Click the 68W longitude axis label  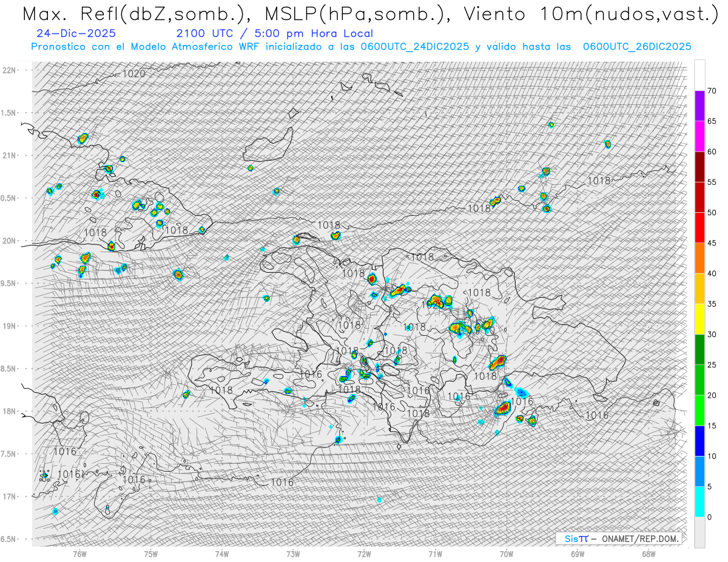(649, 554)
